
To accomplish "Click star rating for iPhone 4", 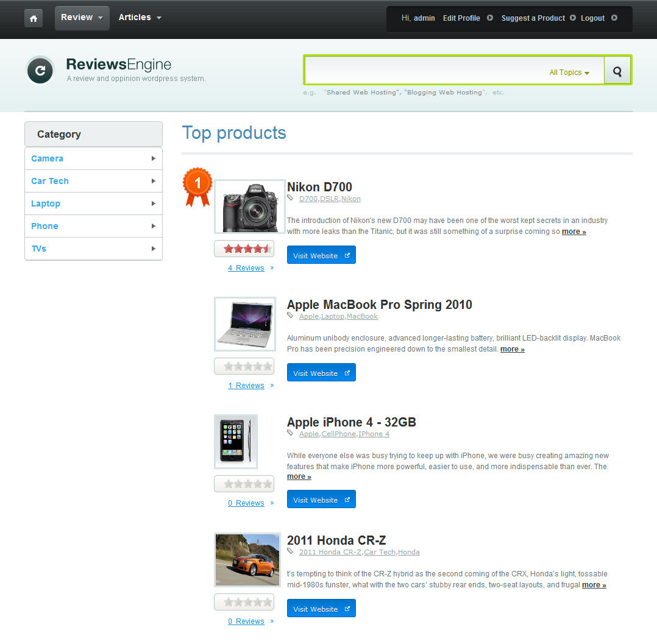I will click(244, 484).
